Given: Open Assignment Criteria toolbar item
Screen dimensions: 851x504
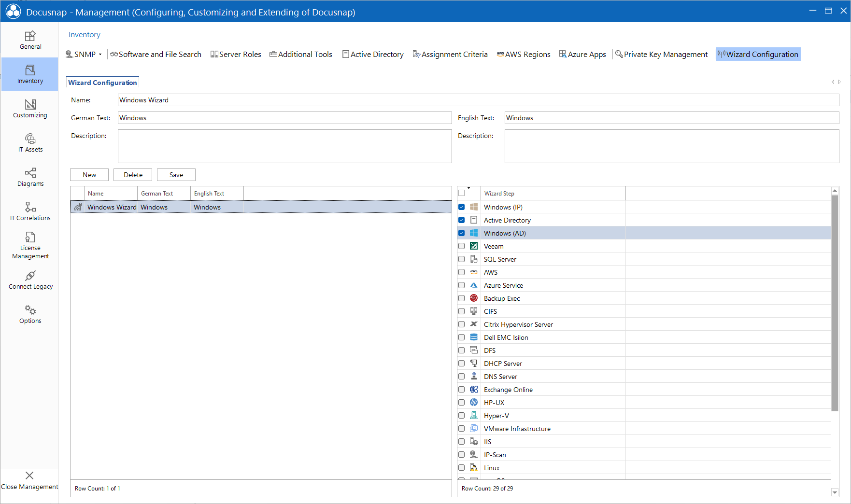Looking at the screenshot, I should [x=450, y=55].
